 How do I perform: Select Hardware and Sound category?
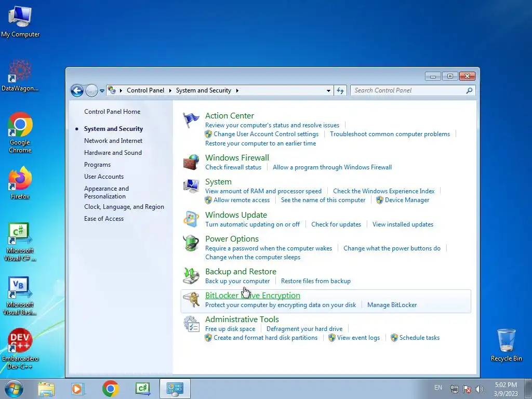[x=113, y=153]
